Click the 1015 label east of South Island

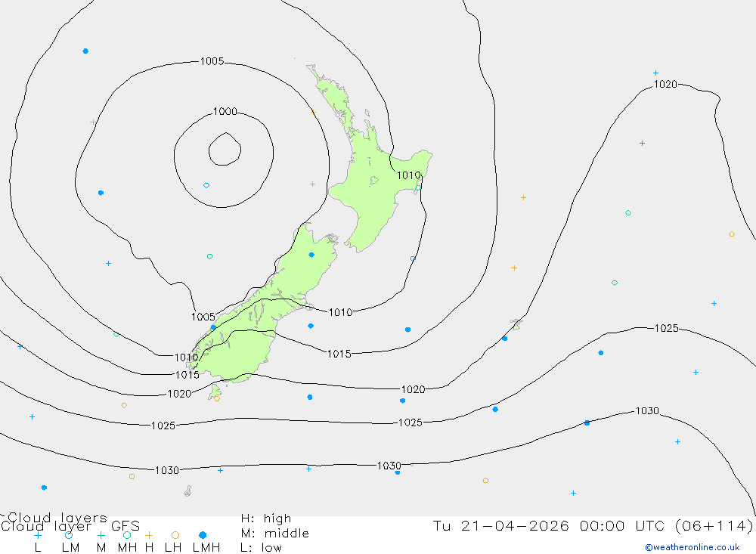pyautogui.click(x=339, y=354)
